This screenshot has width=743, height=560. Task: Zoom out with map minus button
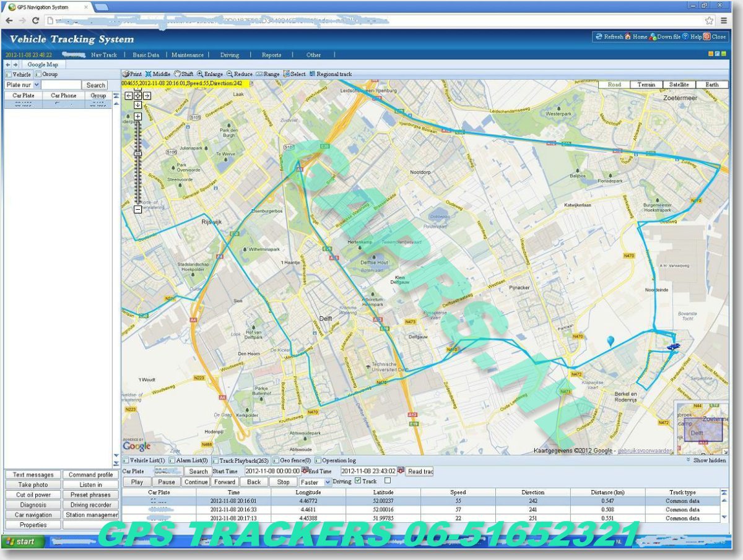coord(138,209)
